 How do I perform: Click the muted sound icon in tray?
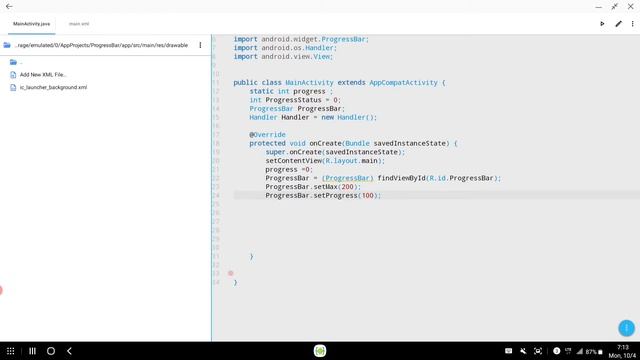click(x=523, y=351)
